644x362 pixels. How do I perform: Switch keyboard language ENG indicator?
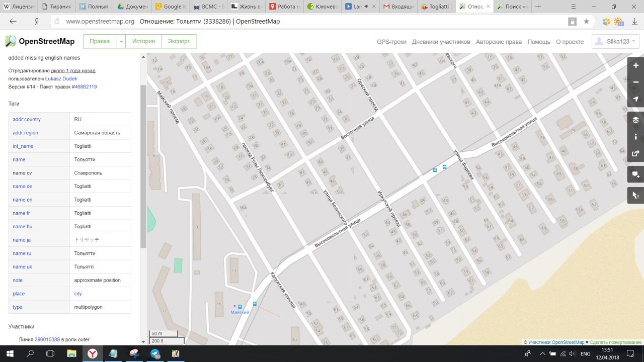pyautogui.click(x=585, y=354)
